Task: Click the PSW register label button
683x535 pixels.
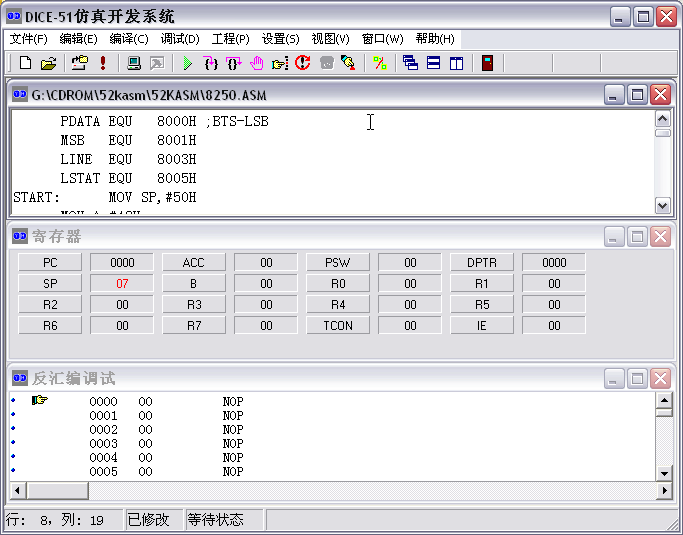Action: coord(338,263)
